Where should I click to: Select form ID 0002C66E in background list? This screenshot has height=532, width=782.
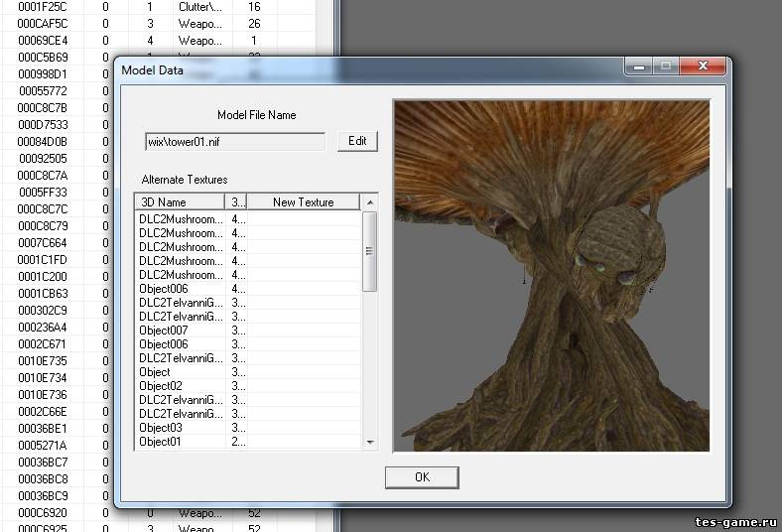click(42, 412)
